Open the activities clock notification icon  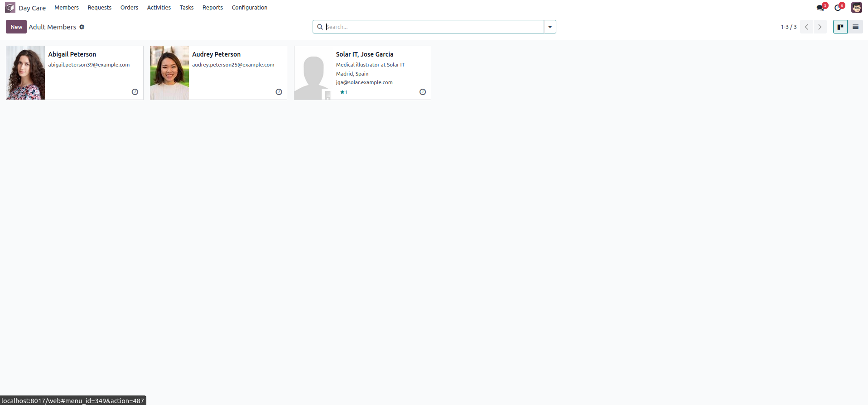coord(838,8)
